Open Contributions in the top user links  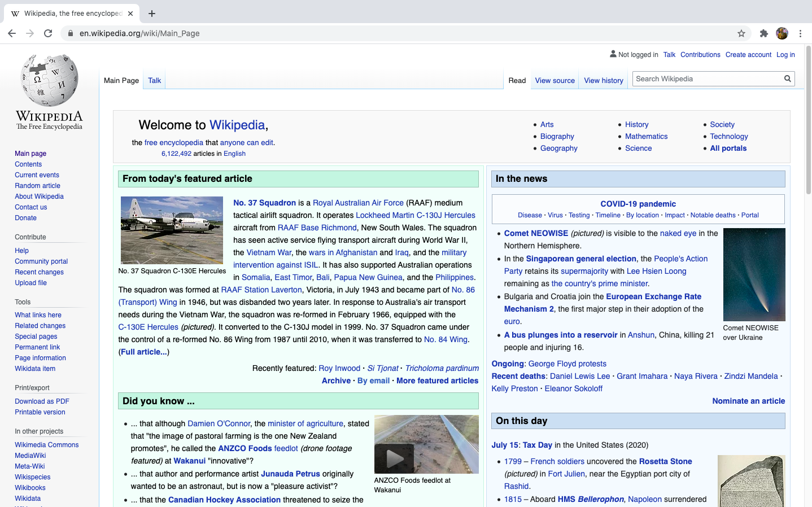(700, 55)
